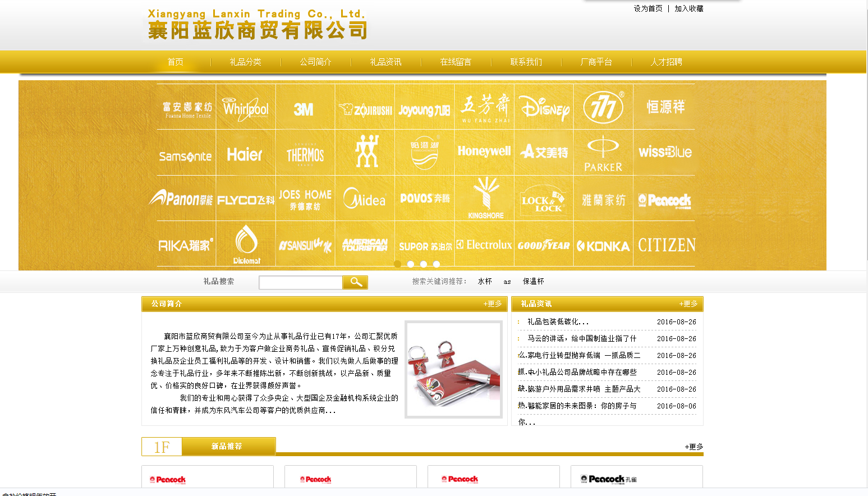Click the 'as' keyword suggestion
Viewport: 868px width, 496px height.
507,282
